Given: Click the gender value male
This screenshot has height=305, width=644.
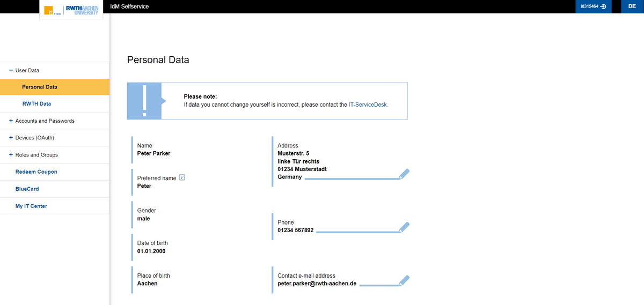Looking at the screenshot, I should [143, 219].
